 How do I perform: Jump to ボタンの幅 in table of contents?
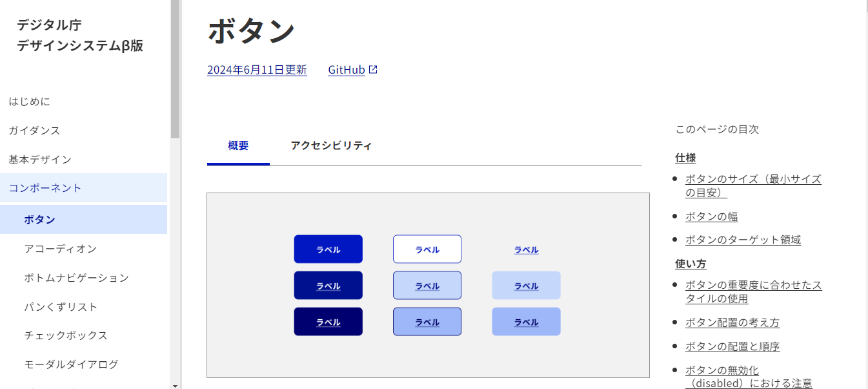711,216
